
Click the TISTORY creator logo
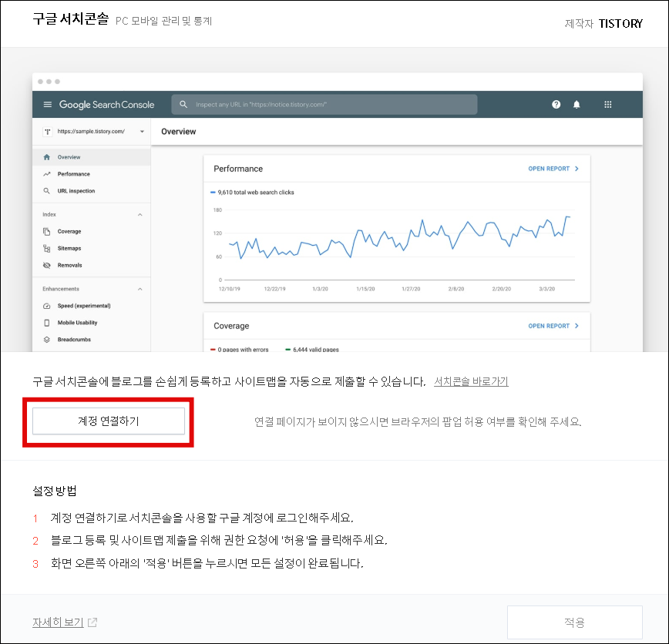620,23
